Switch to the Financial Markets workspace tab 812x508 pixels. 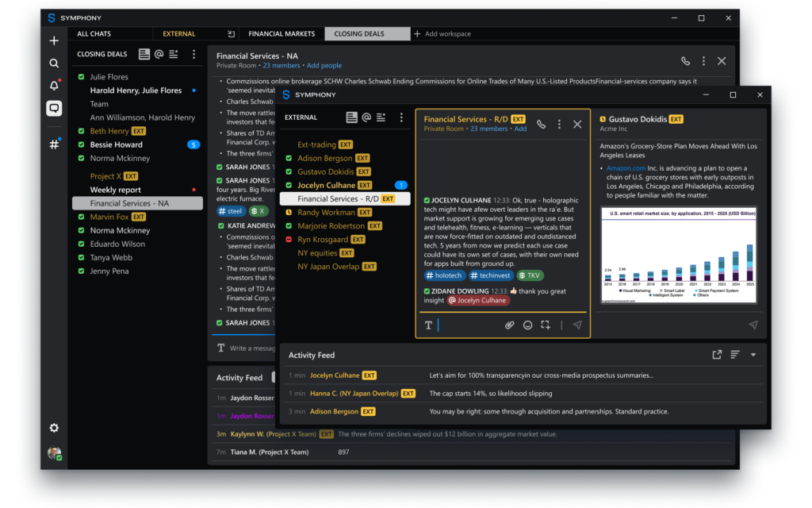coord(282,34)
